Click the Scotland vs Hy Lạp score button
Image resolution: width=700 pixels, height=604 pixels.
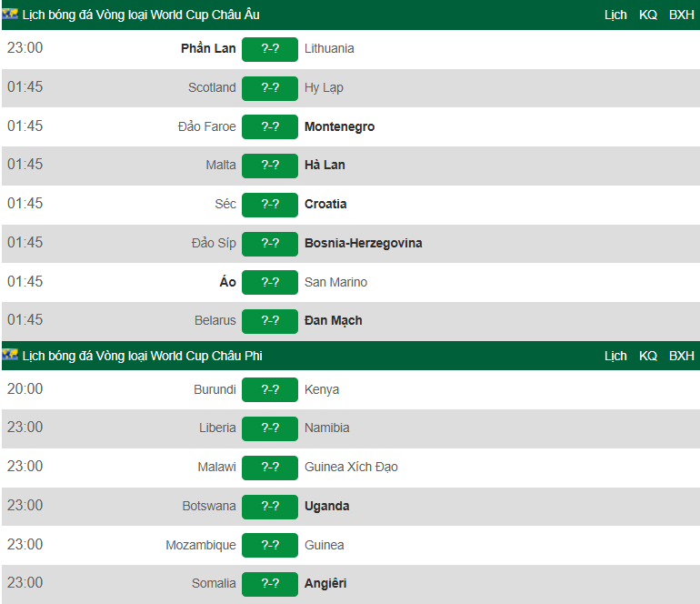click(x=270, y=88)
